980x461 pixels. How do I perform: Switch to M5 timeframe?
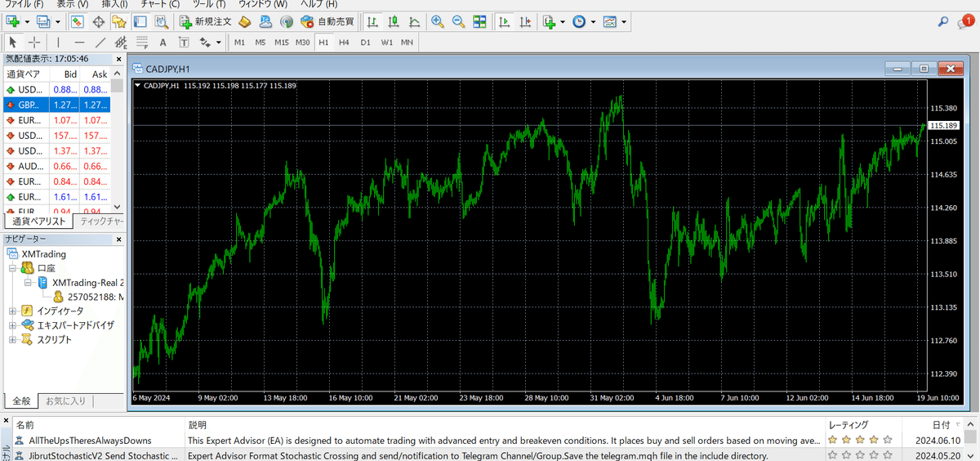(260, 42)
